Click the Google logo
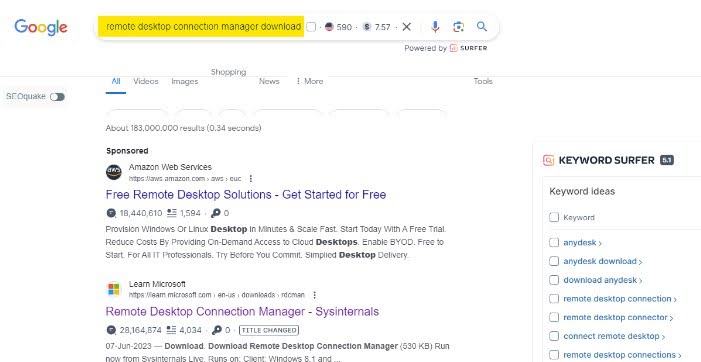 point(41,27)
